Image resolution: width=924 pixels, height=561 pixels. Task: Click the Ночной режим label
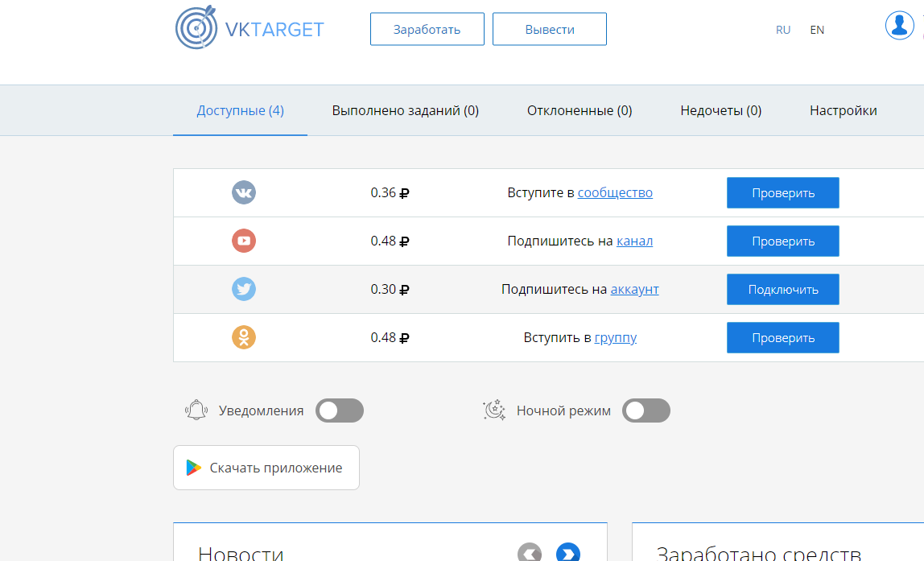click(563, 410)
